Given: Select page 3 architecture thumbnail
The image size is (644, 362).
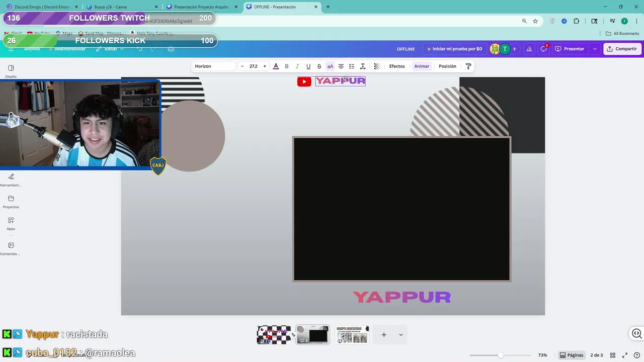Looking at the screenshot, I should pyautogui.click(x=352, y=335).
